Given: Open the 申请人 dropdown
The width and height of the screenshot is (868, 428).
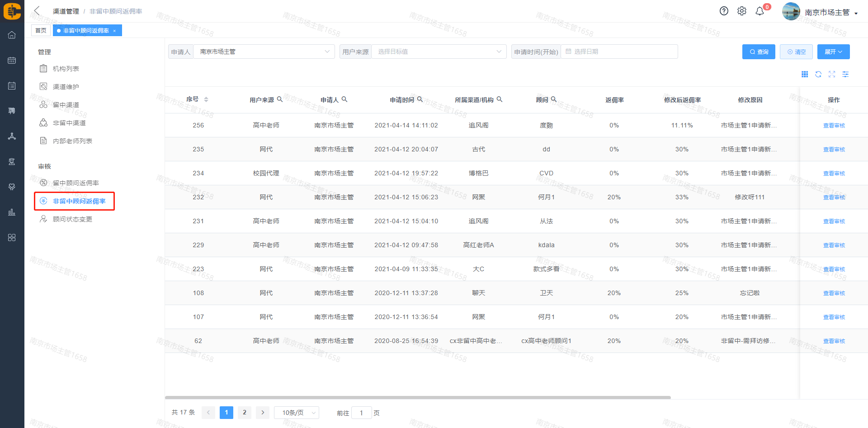Looking at the screenshot, I should click(264, 52).
